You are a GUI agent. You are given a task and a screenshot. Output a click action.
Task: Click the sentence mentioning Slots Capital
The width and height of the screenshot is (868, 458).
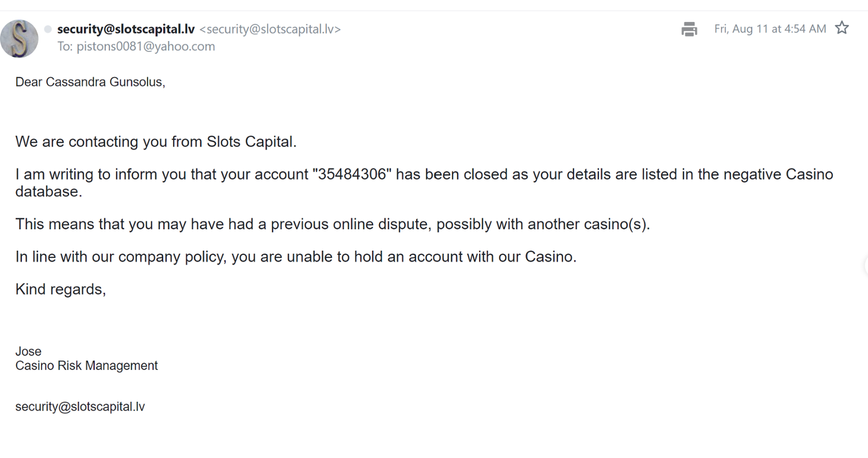click(x=156, y=142)
